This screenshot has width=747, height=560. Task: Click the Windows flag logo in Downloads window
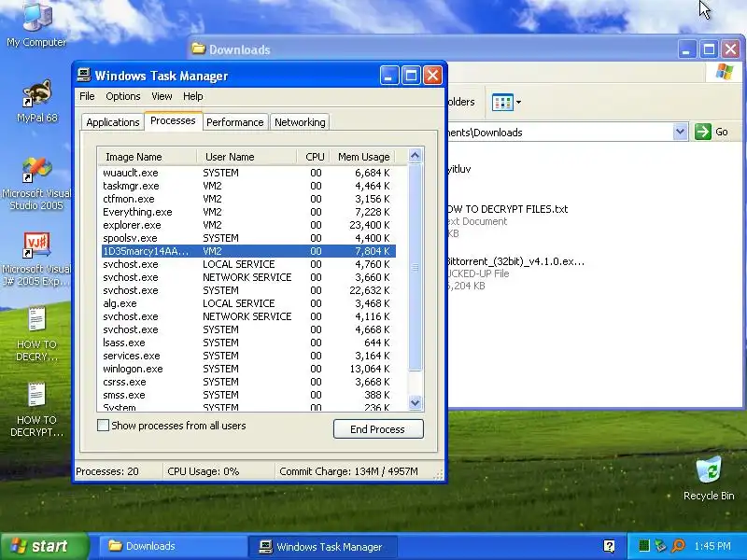click(x=725, y=73)
